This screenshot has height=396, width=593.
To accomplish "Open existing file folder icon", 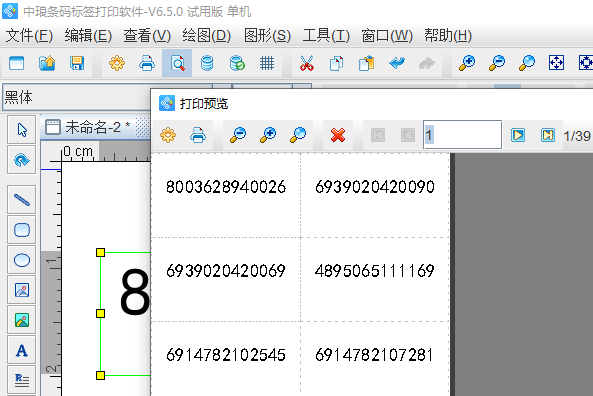I will click(x=47, y=63).
